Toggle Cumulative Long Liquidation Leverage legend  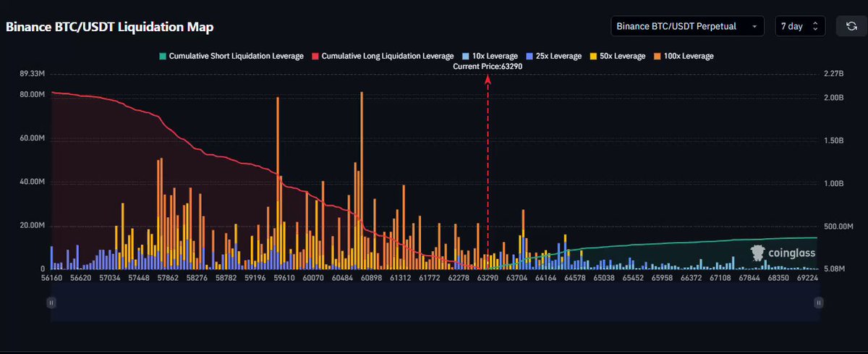[383, 56]
